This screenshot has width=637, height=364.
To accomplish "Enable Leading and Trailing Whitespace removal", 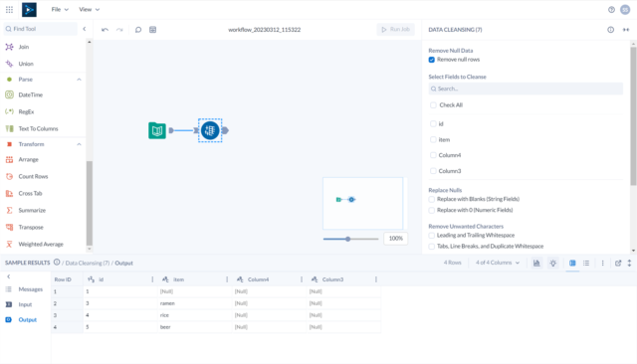I will click(x=432, y=236).
